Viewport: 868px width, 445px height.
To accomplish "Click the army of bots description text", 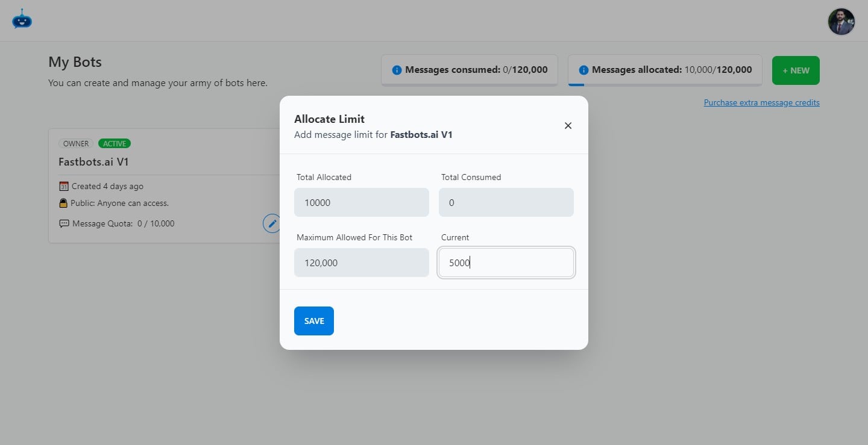I will (158, 82).
